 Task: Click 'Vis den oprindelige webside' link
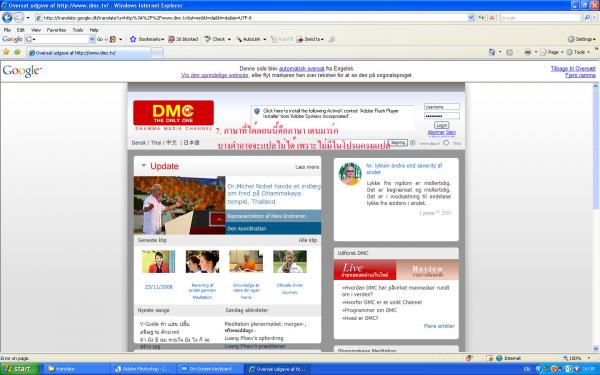[x=215, y=75]
